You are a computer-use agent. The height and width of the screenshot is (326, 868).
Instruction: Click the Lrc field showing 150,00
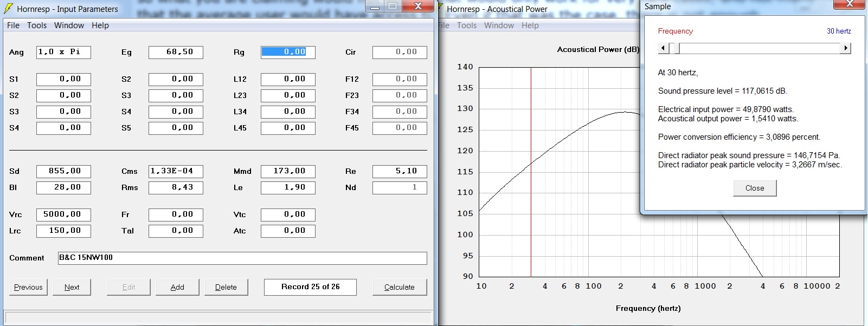(63, 231)
